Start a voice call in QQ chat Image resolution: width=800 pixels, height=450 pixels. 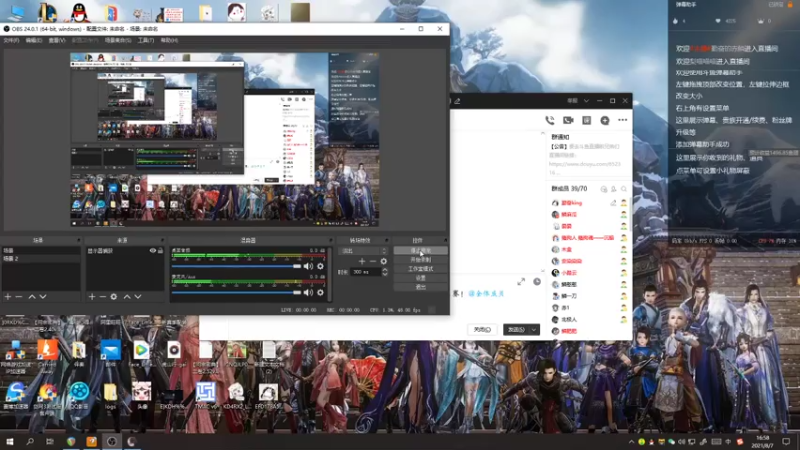click(549, 120)
